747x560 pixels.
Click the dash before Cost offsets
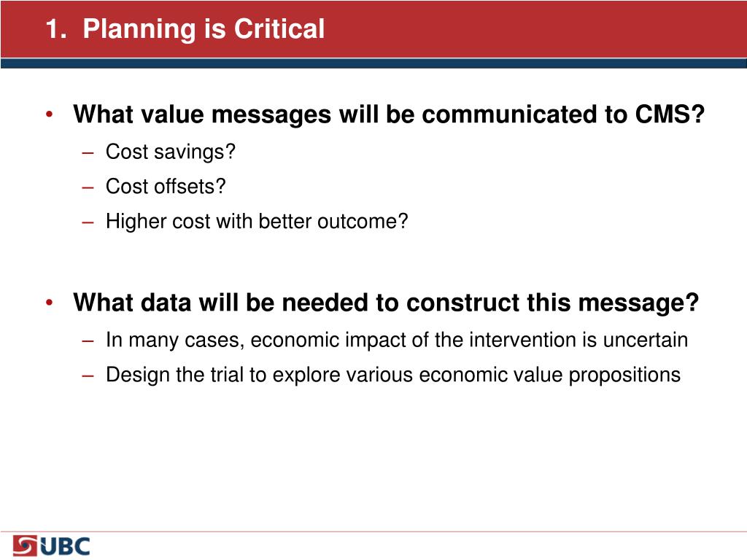(x=88, y=188)
